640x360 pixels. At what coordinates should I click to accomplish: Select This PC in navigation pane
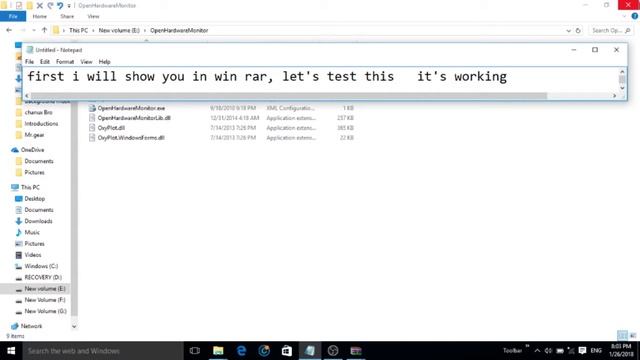[30, 187]
